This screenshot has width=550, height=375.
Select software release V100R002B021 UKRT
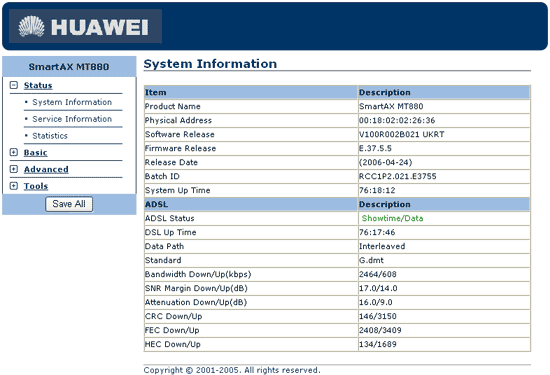point(402,134)
